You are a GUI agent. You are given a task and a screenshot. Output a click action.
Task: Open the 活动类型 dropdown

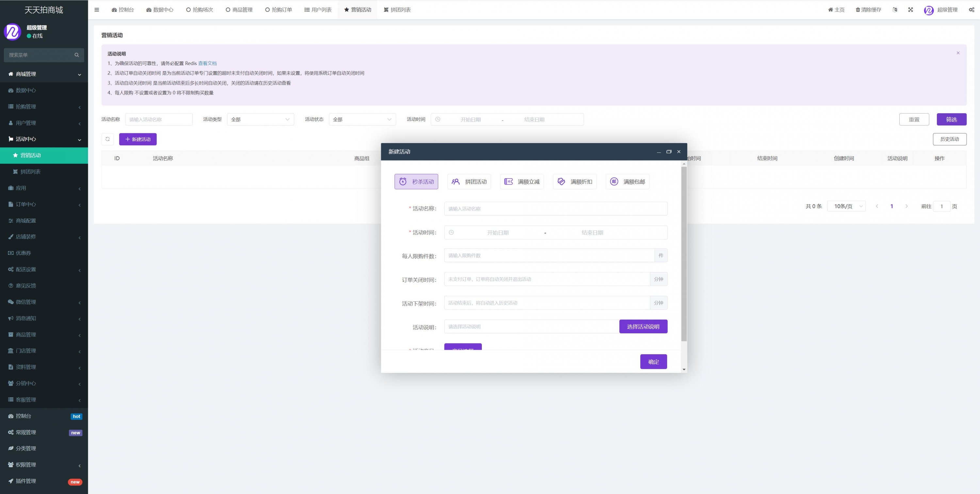click(260, 120)
